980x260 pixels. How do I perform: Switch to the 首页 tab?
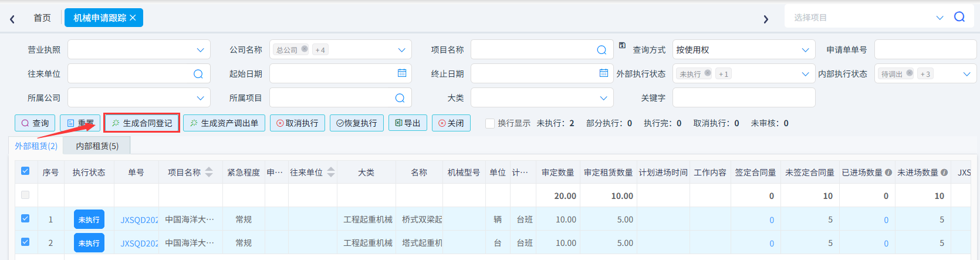tap(42, 18)
